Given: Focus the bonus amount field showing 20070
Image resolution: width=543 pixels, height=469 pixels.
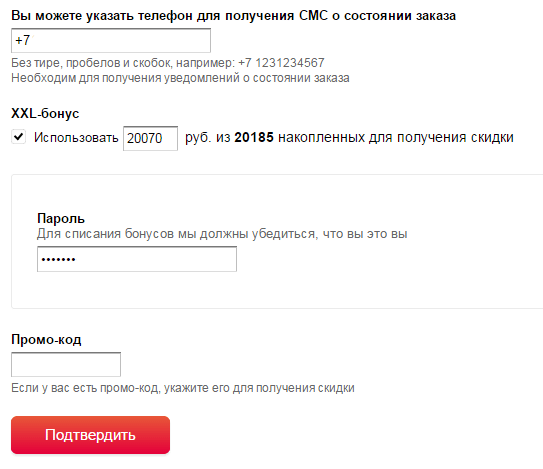Looking at the screenshot, I should point(150,138).
